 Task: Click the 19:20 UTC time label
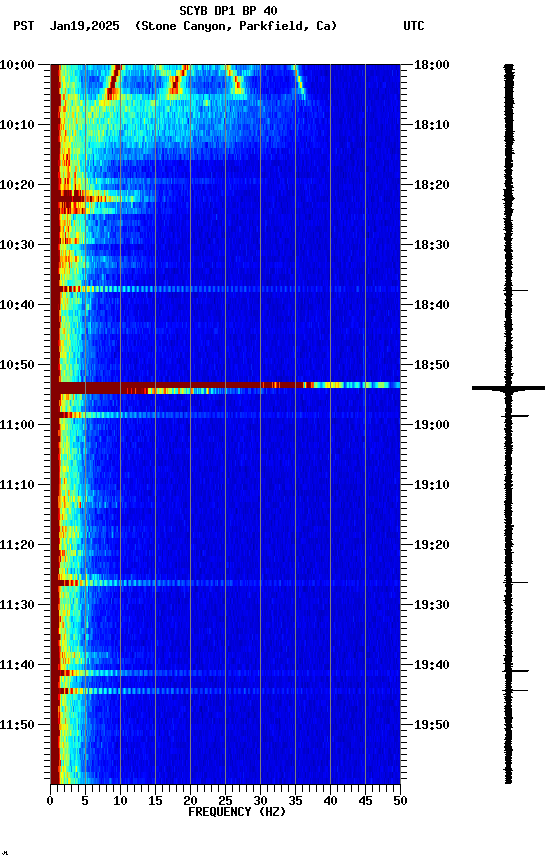click(432, 545)
